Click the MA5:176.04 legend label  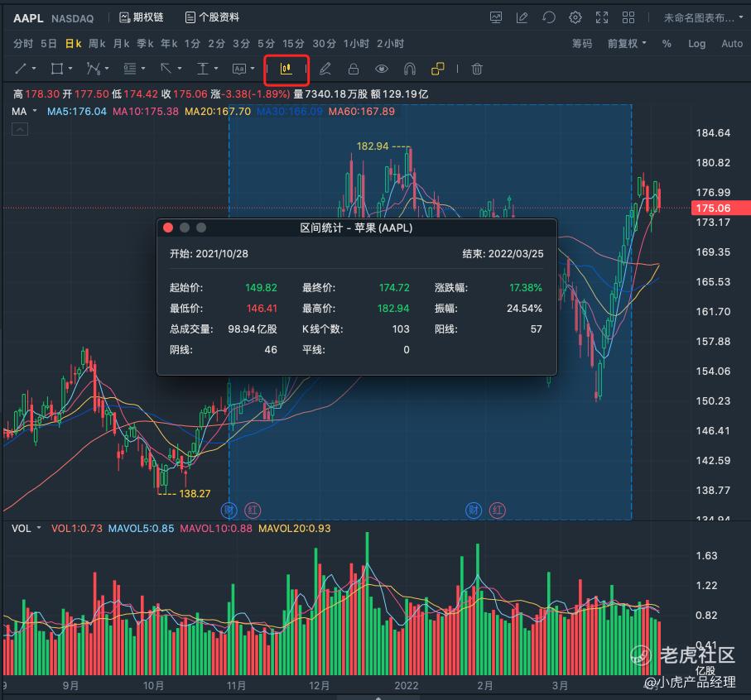(77, 112)
